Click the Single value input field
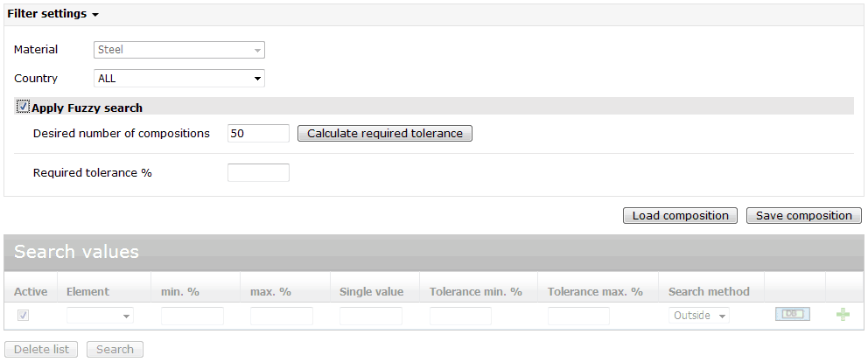 coord(371,316)
